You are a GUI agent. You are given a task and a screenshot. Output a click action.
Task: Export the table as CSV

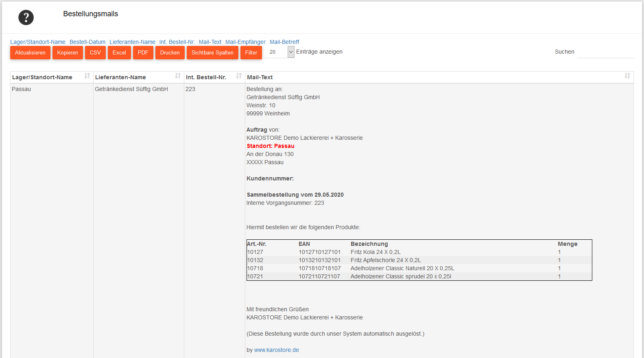click(95, 53)
